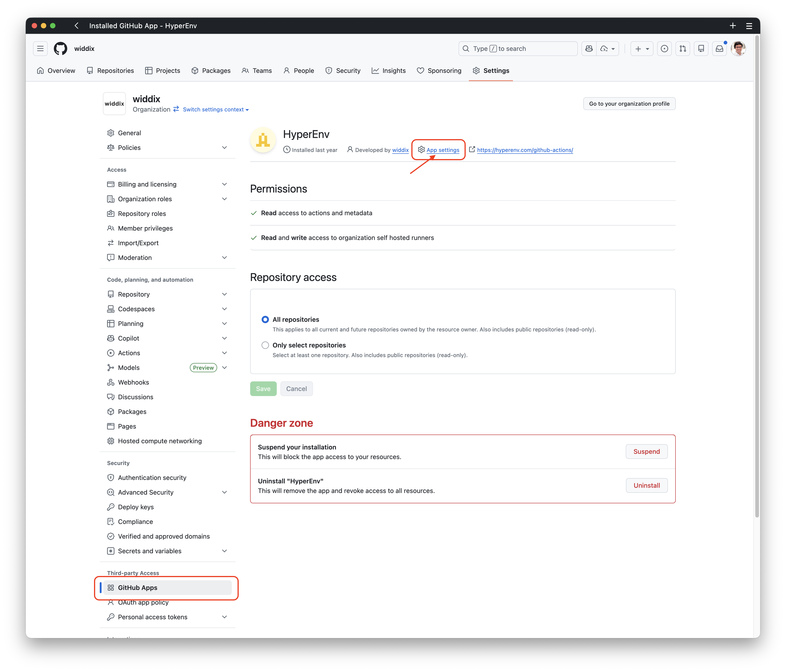Image resolution: width=786 pixels, height=672 pixels.
Task: Click the GitHub Octocat logo
Action: pos(60,49)
